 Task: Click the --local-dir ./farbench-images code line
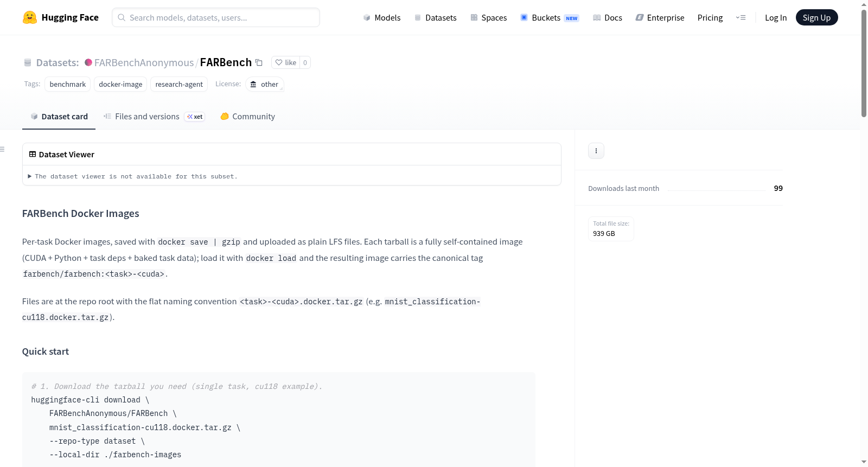(116, 455)
